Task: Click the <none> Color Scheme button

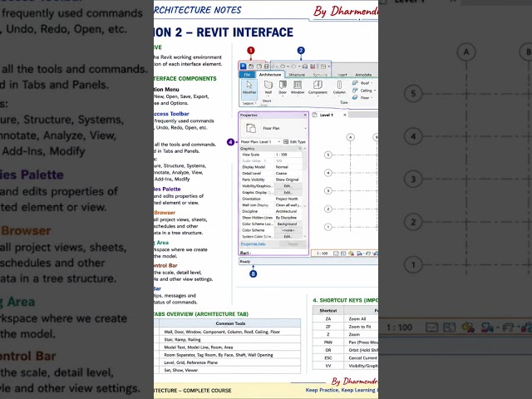Action: pyautogui.click(x=288, y=230)
